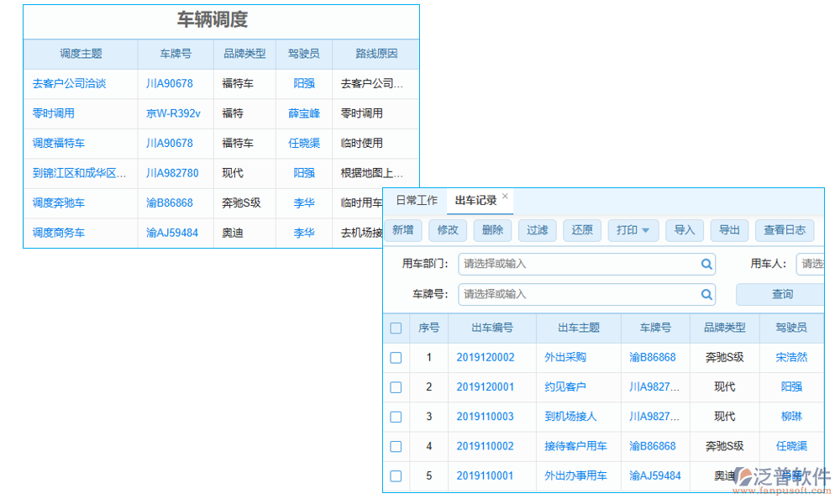The image size is (840, 504).
Task: Check the checkbox for record 2019120002
Action: [396, 357]
